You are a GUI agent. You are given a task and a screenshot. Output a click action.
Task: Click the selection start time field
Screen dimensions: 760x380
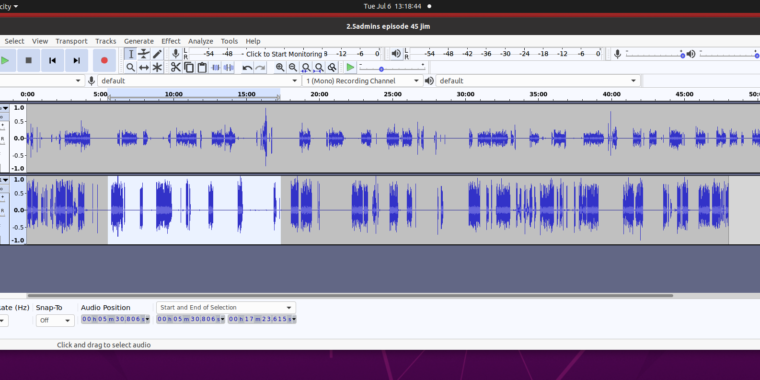point(190,319)
